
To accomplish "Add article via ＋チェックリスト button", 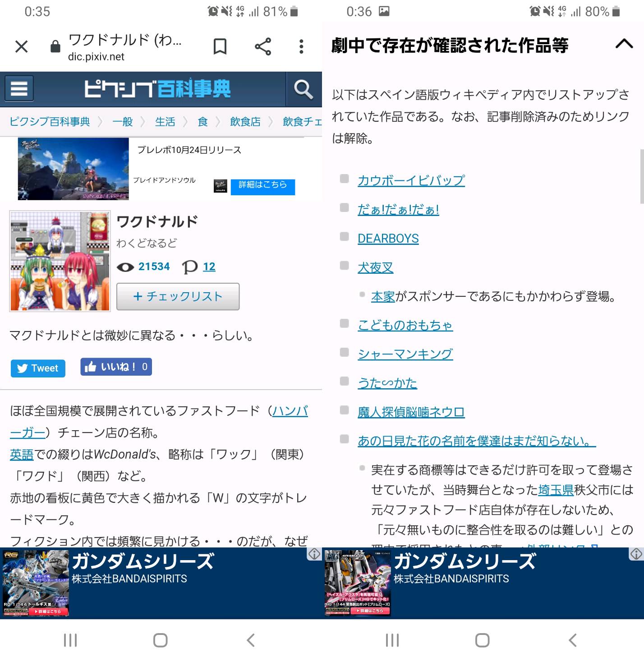I will [x=178, y=296].
